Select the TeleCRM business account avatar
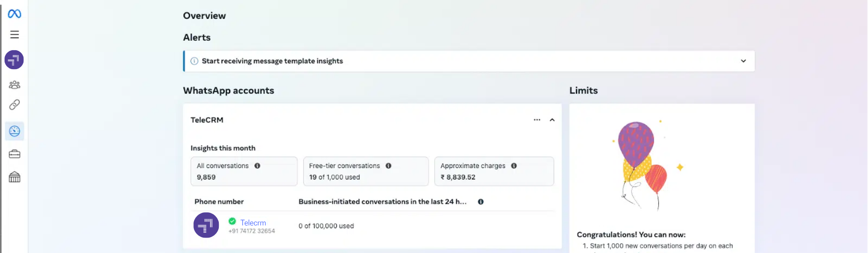The width and height of the screenshot is (868, 253). [x=14, y=60]
